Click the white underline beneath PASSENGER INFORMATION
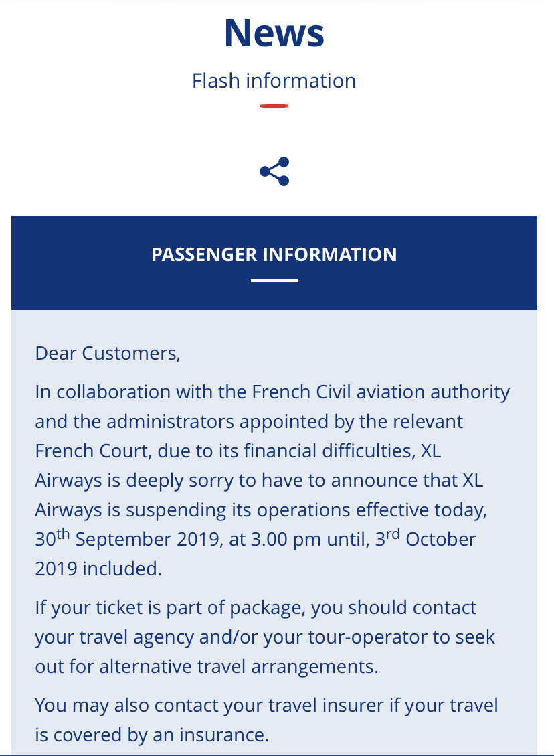The width and height of the screenshot is (554, 756). pos(274,280)
